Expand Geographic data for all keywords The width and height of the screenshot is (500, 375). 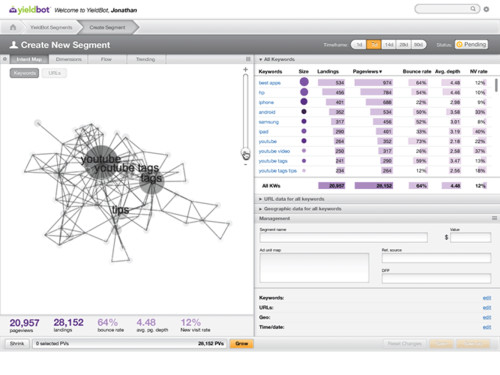tap(300, 209)
